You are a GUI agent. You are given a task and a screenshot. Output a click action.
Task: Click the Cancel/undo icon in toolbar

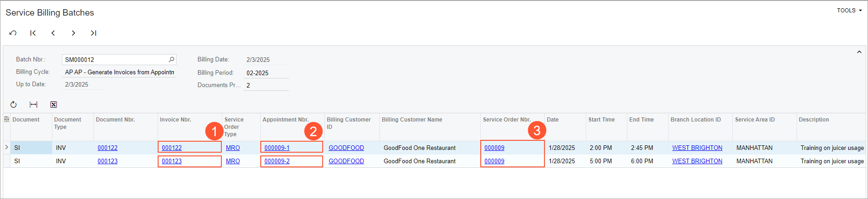click(x=13, y=33)
